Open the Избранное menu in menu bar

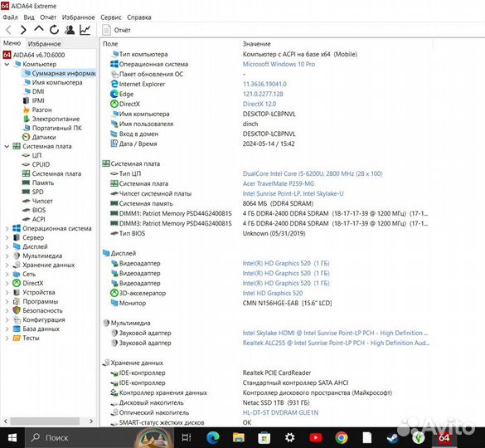[x=78, y=17]
